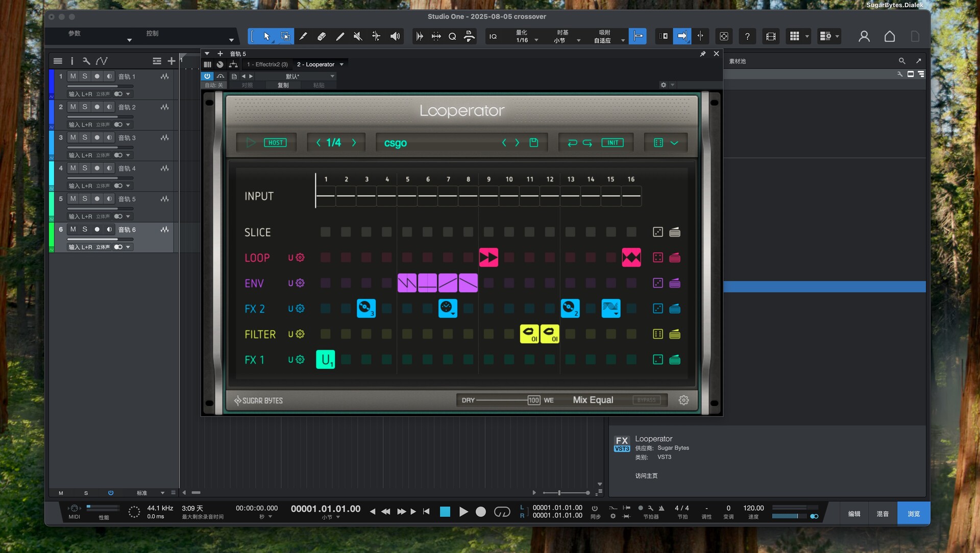Viewport: 980px width, 553px height.
Task: Clear the ENV row with eraser icon
Action: coord(675,283)
